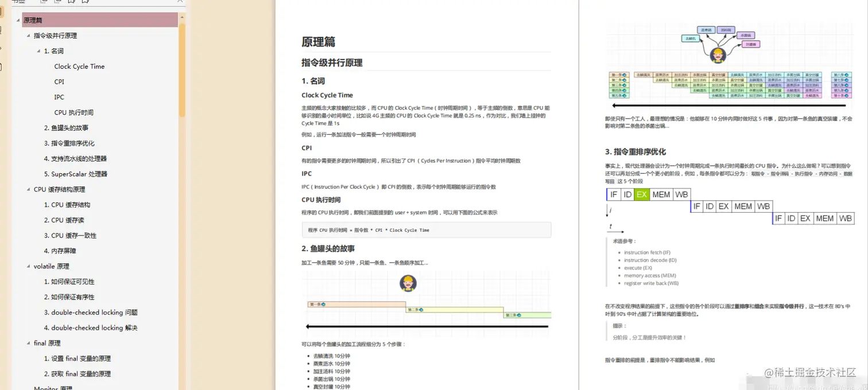Collapse the CPU 缓存结构原理 bookmark node
This screenshot has width=868, height=390.
29,189
